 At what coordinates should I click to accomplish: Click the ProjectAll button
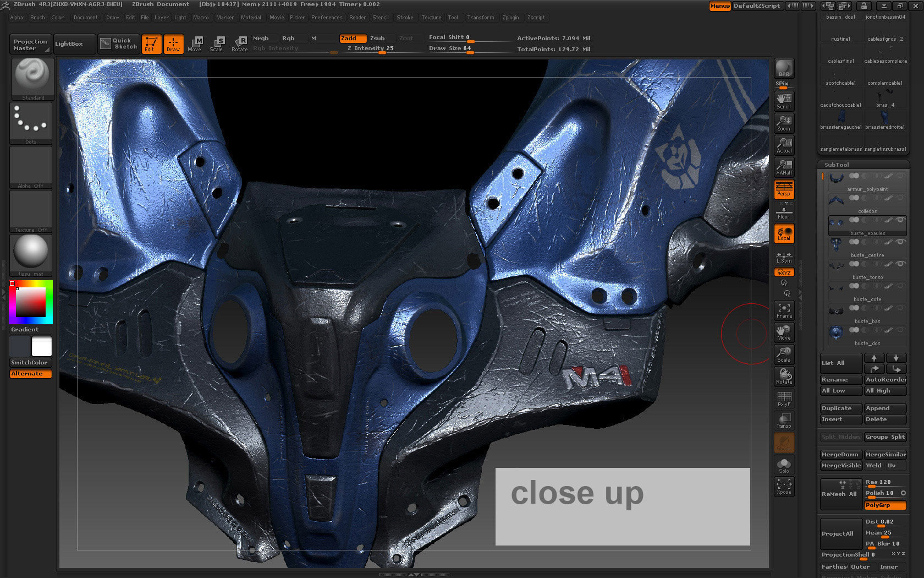841,534
